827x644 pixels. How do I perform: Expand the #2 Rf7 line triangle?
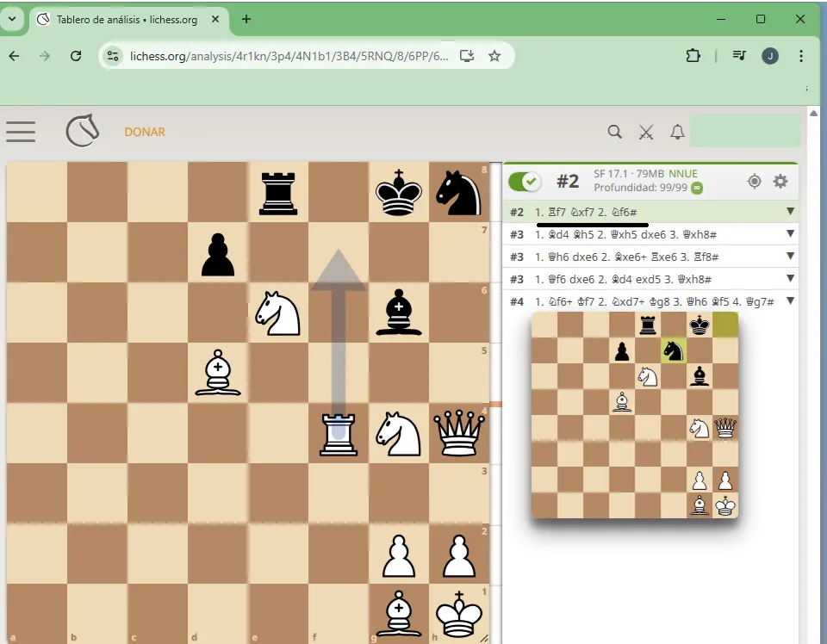click(790, 212)
